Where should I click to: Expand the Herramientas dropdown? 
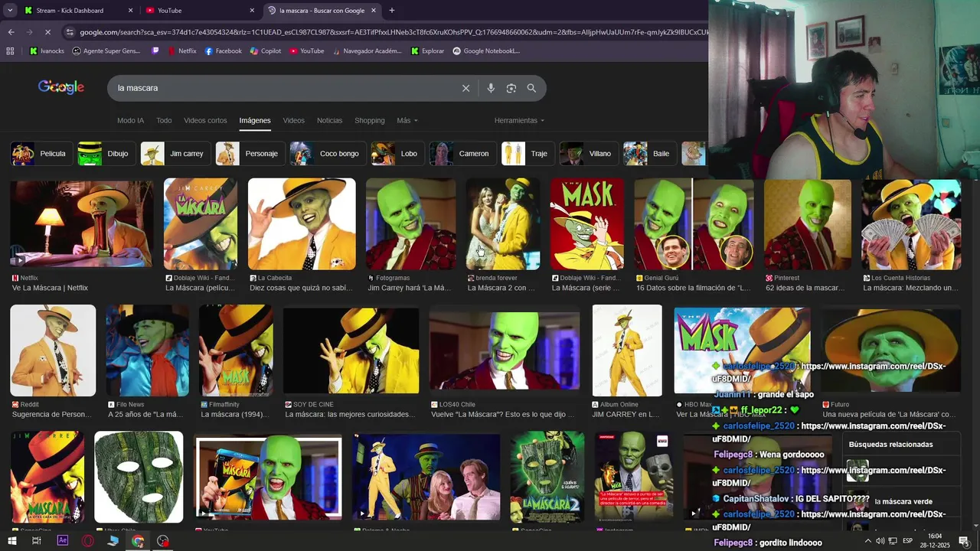click(x=519, y=120)
